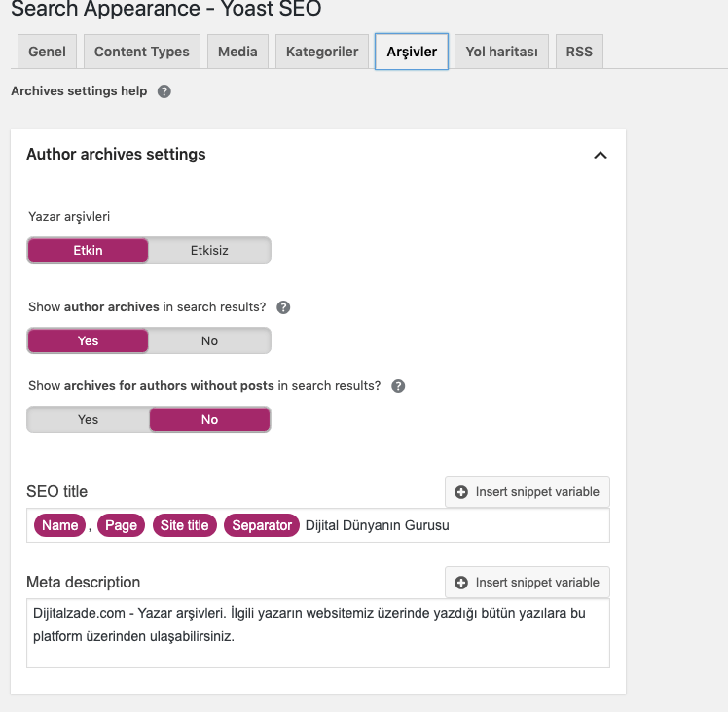Set Yazar arşivleri to Etkisiz

[x=209, y=250]
